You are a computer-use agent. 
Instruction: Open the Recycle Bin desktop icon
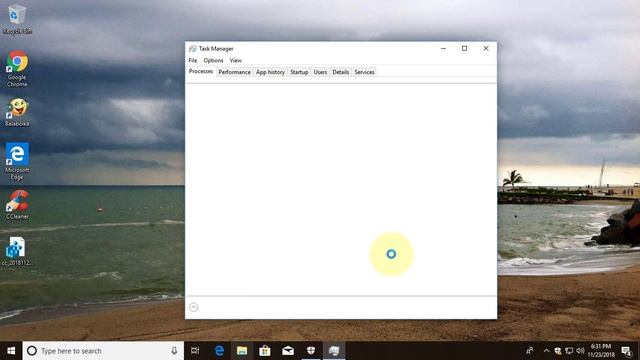[17, 19]
